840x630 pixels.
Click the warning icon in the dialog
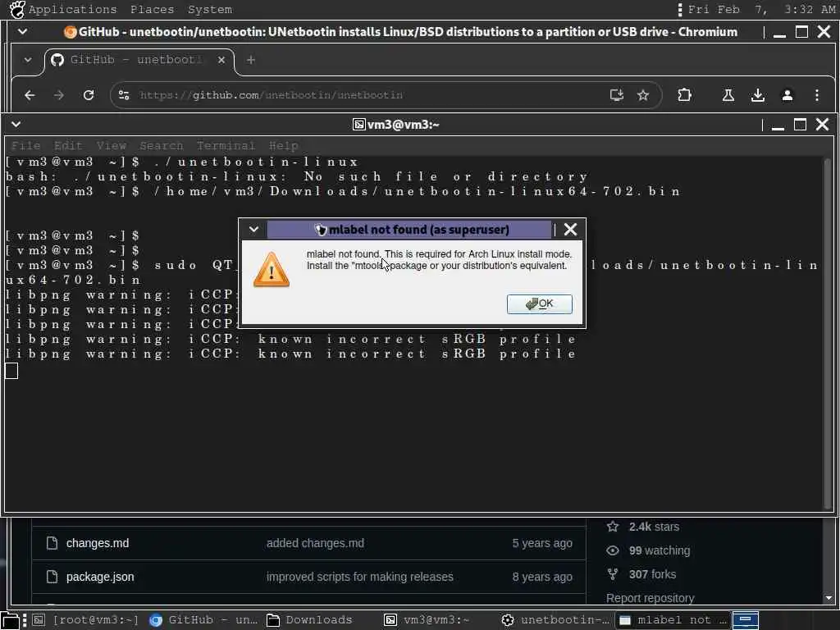272,269
